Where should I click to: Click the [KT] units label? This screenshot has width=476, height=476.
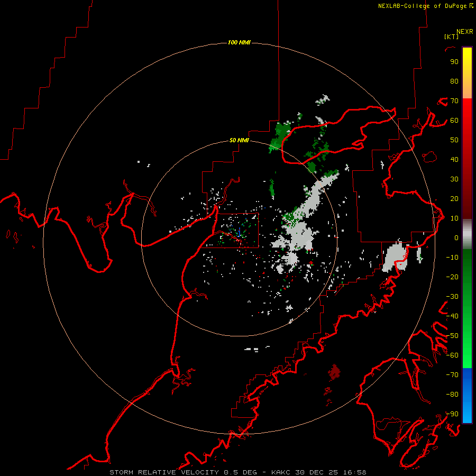452,36
